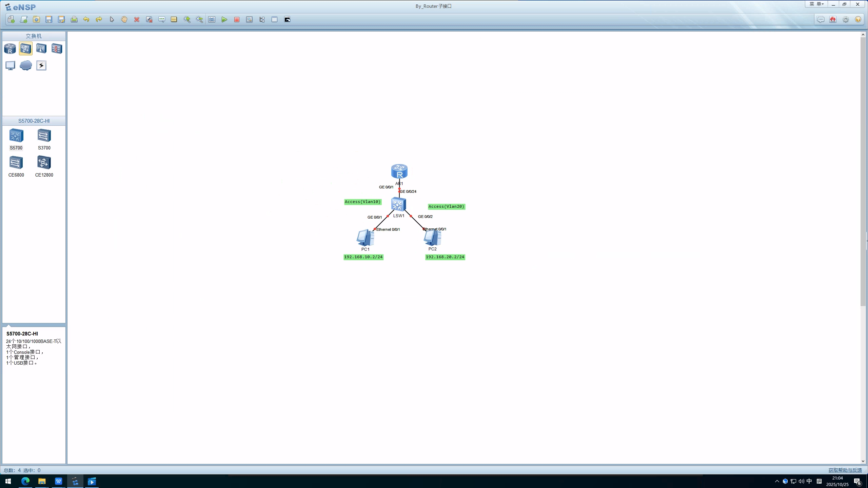Click the LSW1 switch on canvas
Screen dimensions: 868x488
pyautogui.click(x=398, y=204)
